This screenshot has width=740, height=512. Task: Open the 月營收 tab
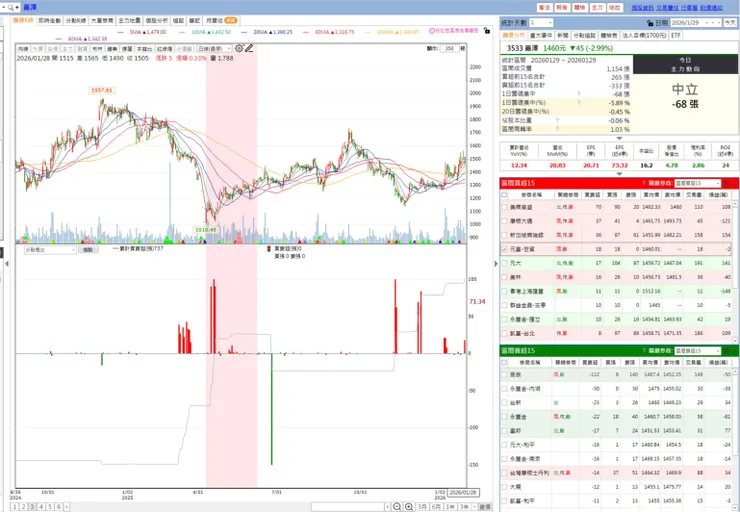click(x=221, y=20)
